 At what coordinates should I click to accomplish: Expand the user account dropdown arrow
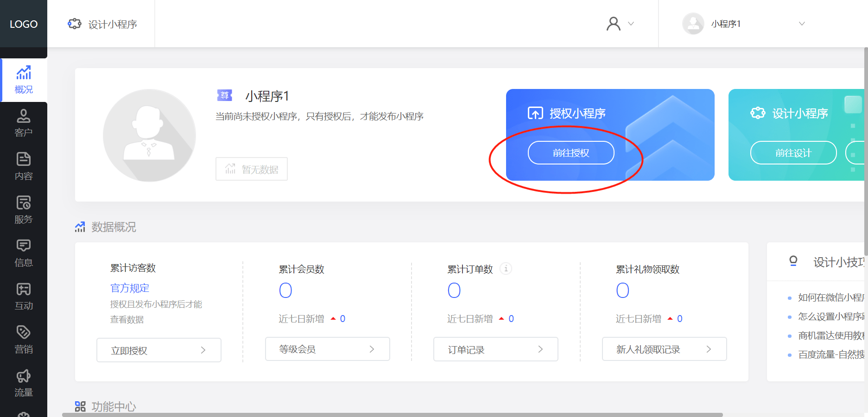[x=631, y=24]
